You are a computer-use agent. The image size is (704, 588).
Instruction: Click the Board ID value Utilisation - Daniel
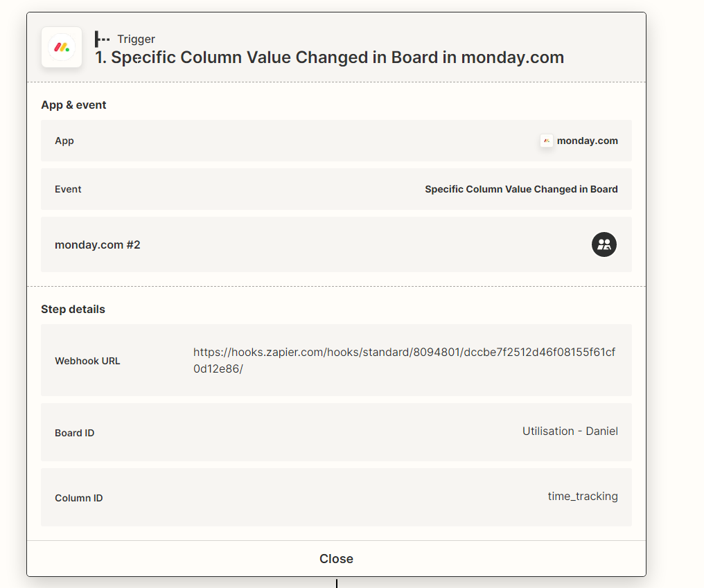pyautogui.click(x=570, y=431)
